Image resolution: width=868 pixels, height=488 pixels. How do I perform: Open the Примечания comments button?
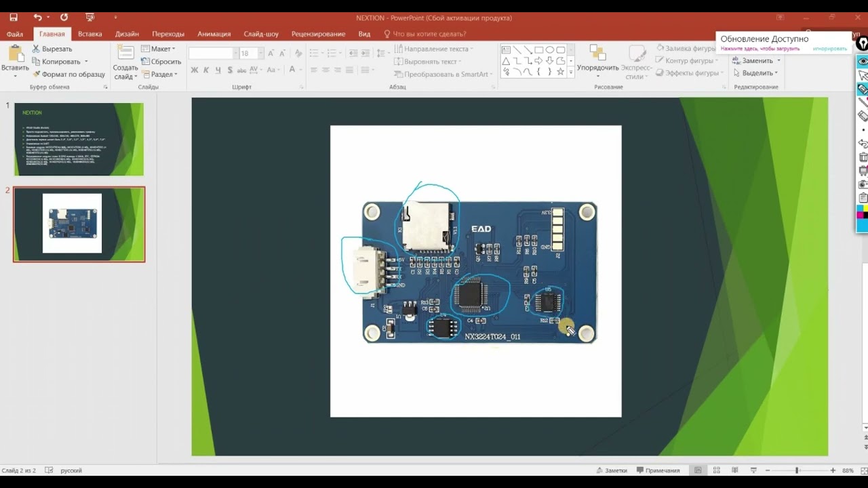[658, 470]
